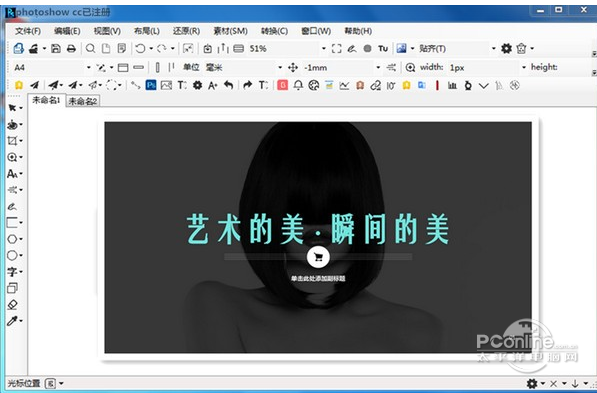Viewport: 597px width, 393px height.
Task: Expand the crop tool options in toolbox
Action: click(21, 141)
